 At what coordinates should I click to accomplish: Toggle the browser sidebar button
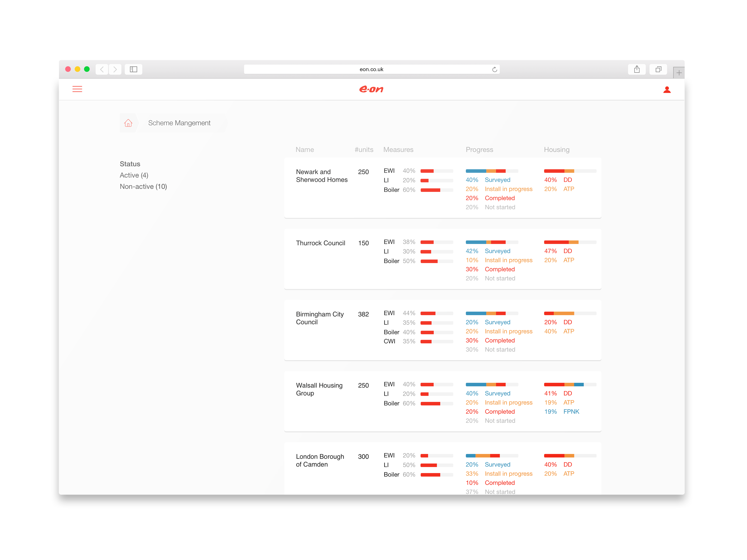(x=133, y=69)
